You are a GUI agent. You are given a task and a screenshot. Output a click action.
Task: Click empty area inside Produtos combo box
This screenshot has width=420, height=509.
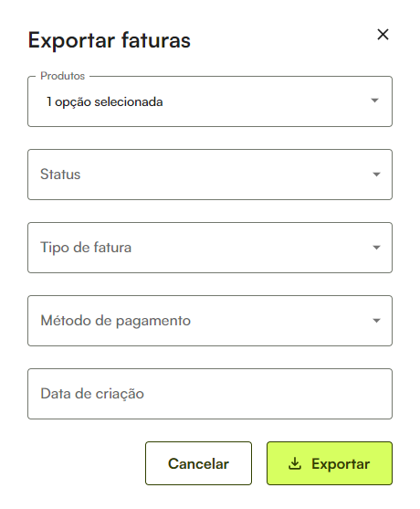point(266,101)
